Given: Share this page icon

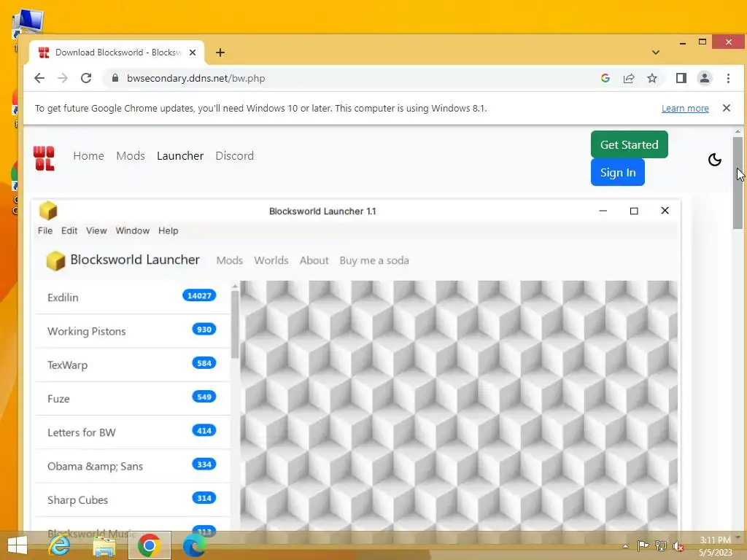Looking at the screenshot, I should point(629,78).
